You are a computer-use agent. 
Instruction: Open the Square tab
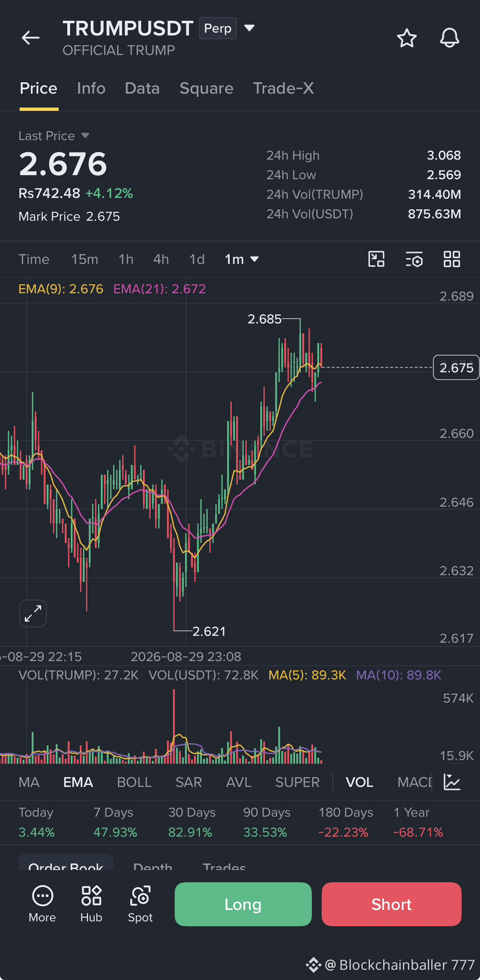pyautogui.click(x=206, y=88)
